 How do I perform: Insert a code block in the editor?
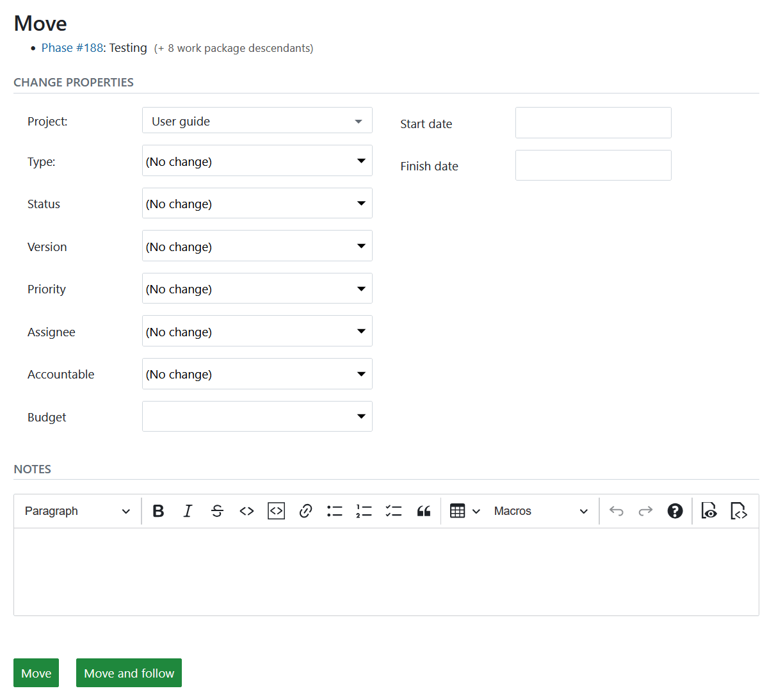pos(276,510)
